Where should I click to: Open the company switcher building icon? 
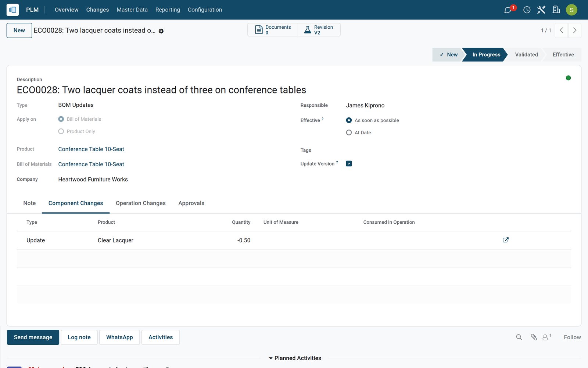pyautogui.click(x=556, y=10)
